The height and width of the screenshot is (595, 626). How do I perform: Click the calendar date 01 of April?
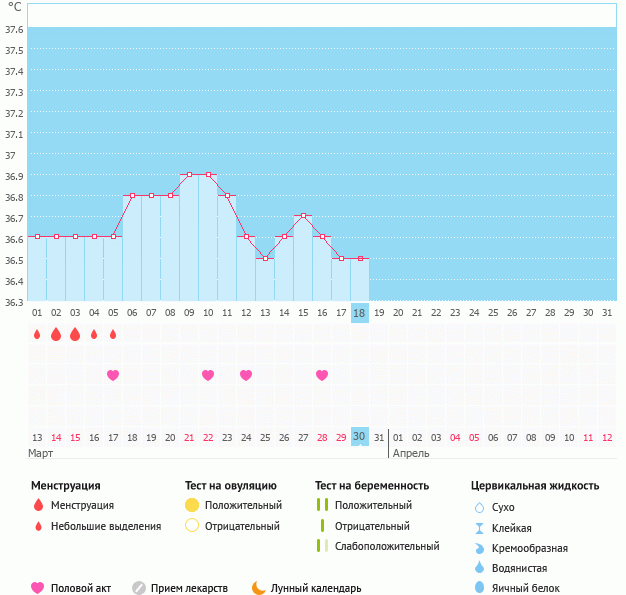(x=398, y=438)
